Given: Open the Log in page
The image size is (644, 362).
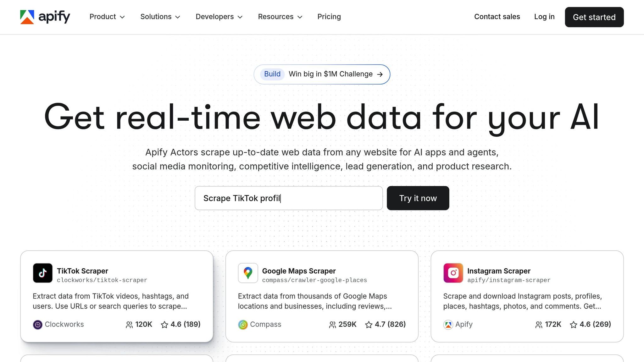Looking at the screenshot, I should pyautogui.click(x=544, y=17).
